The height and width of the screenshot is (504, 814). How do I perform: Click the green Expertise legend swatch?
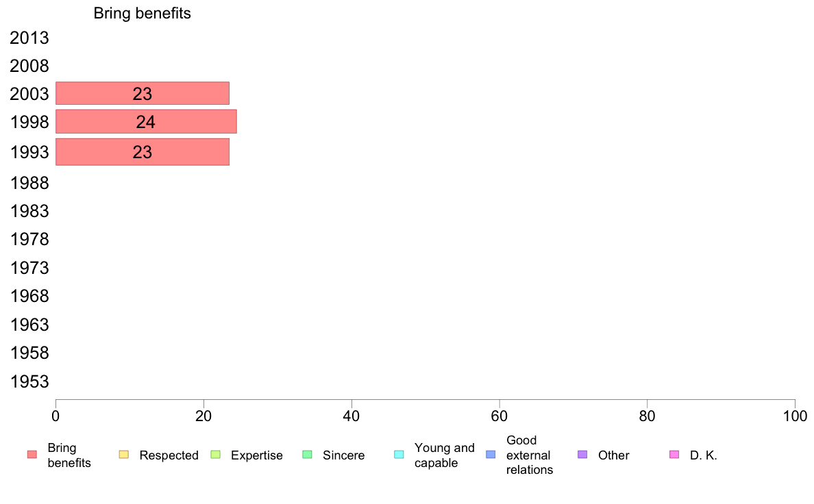[215, 455]
